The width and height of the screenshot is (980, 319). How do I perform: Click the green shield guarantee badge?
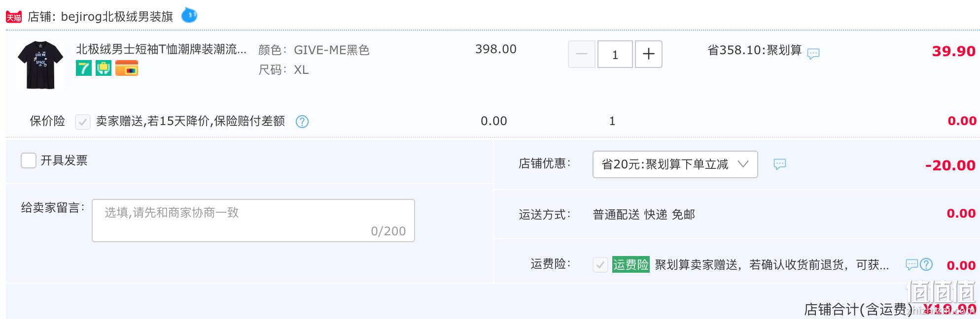pyautogui.click(x=104, y=68)
